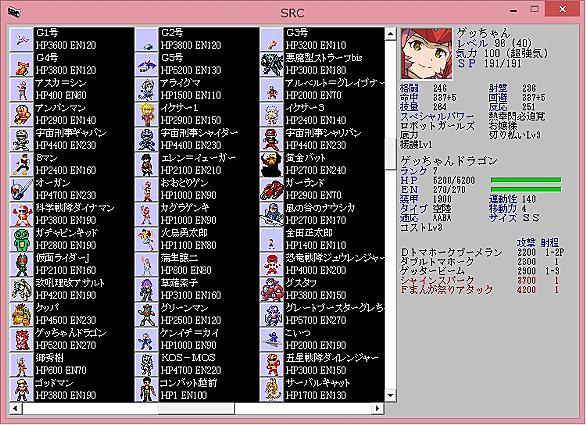The width and height of the screenshot is (586, 425).
Task: Click the ダブルトマホーク weapon
Action: (x=437, y=262)
